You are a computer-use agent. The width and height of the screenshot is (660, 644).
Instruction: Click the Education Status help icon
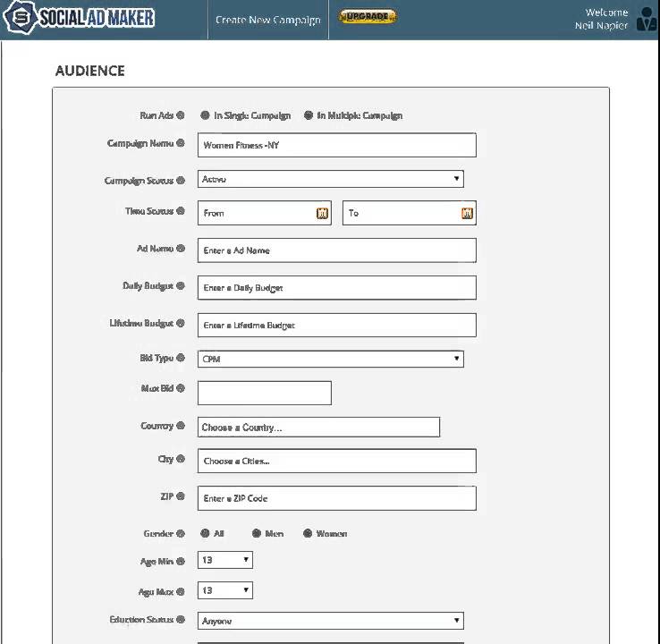pos(181,620)
